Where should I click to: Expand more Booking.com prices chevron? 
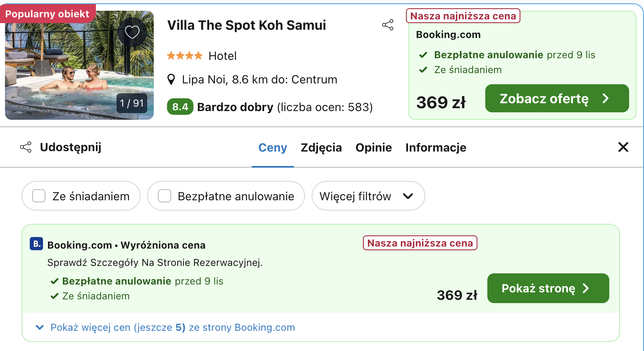(40, 327)
